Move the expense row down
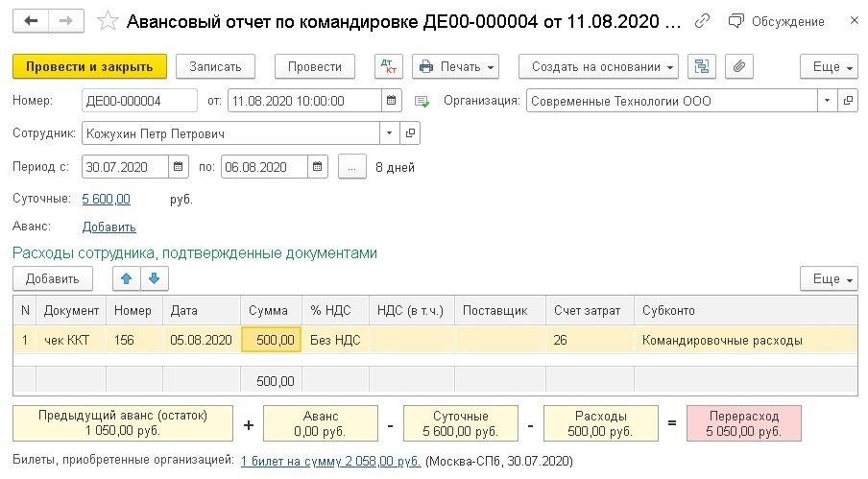This screenshot has width=868, height=479. coord(154,279)
